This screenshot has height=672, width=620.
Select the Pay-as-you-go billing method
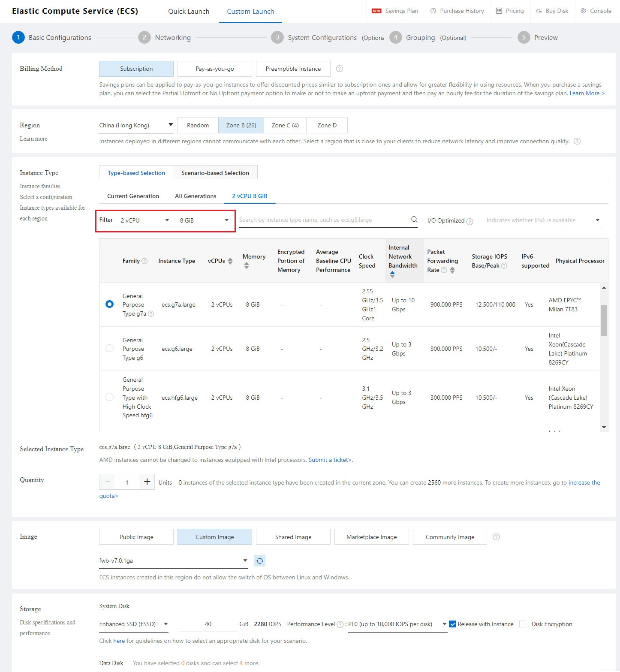pos(214,69)
